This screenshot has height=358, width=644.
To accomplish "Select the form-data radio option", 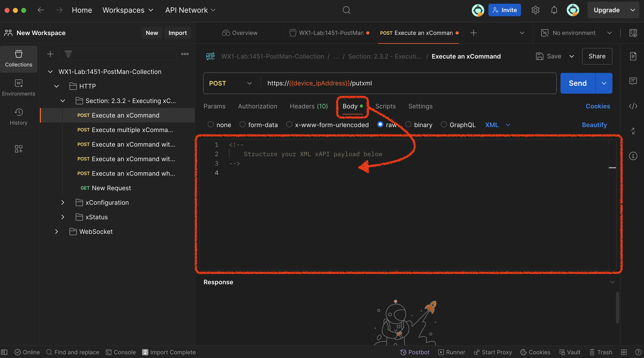I will pos(242,124).
